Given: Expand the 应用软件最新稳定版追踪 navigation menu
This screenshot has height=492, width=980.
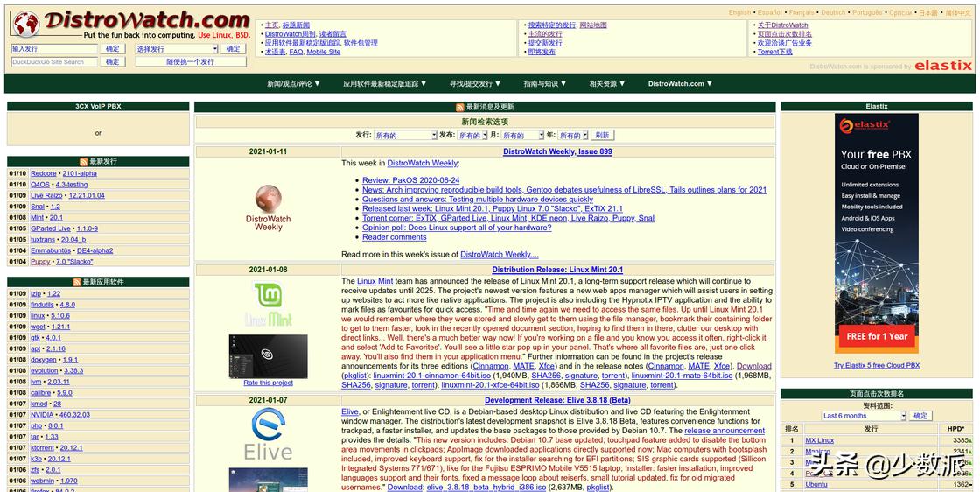Looking at the screenshot, I should (x=384, y=84).
